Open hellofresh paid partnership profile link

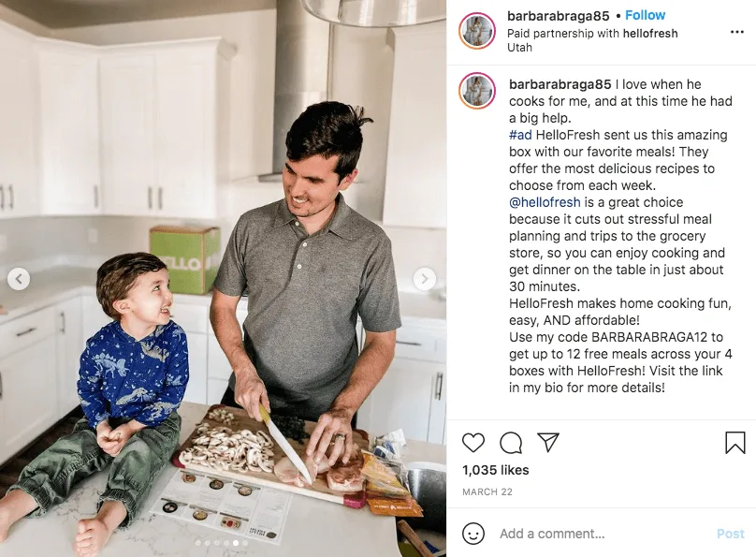pyautogui.click(x=650, y=34)
